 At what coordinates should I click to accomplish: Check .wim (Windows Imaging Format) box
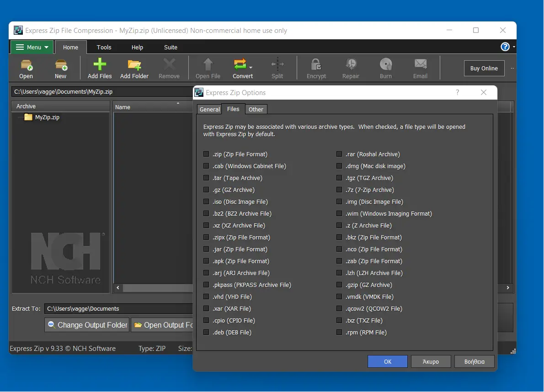(339, 213)
